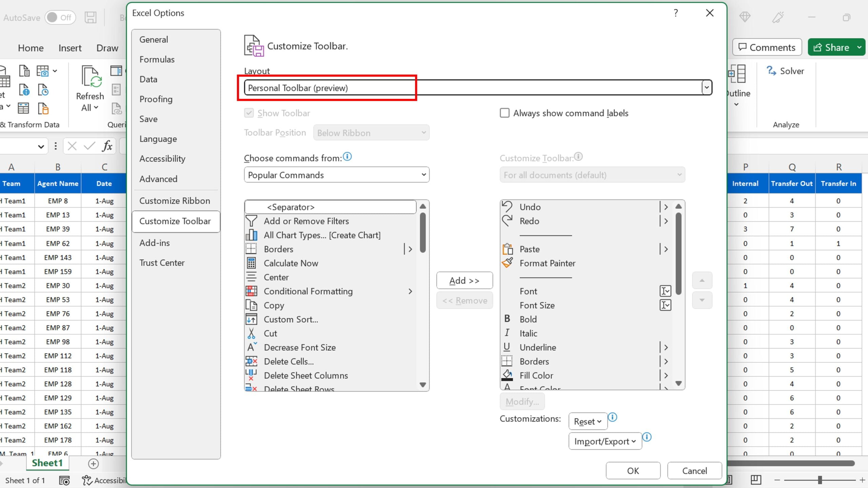Expand Choose commands from dropdown
Viewport: 868px width, 488px height.
click(x=424, y=175)
